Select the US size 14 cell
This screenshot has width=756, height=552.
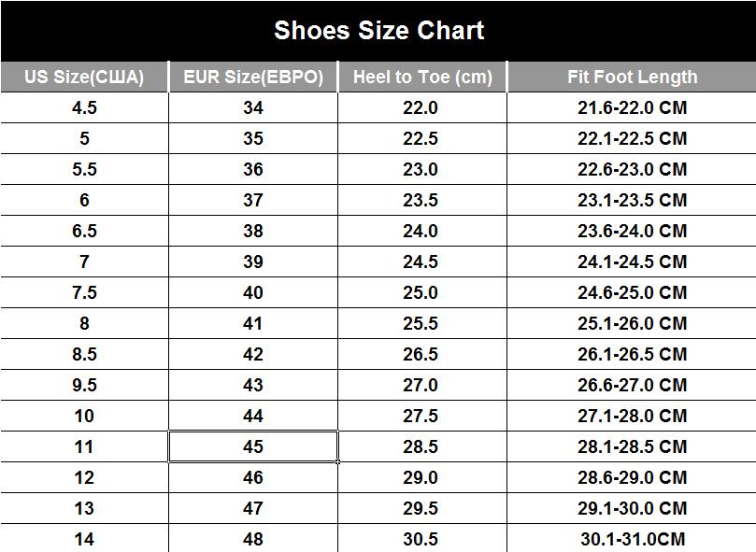tap(84, 539)
